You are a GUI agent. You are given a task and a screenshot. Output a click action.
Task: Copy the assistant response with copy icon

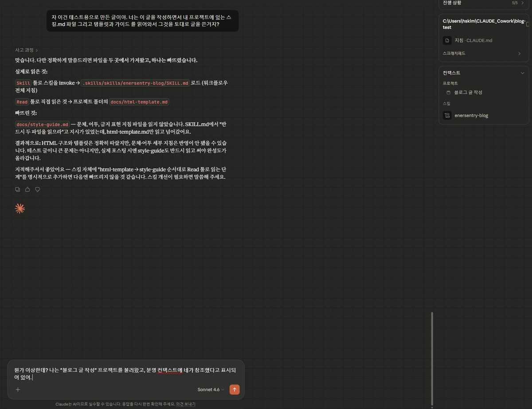click(x=18, y=189)
